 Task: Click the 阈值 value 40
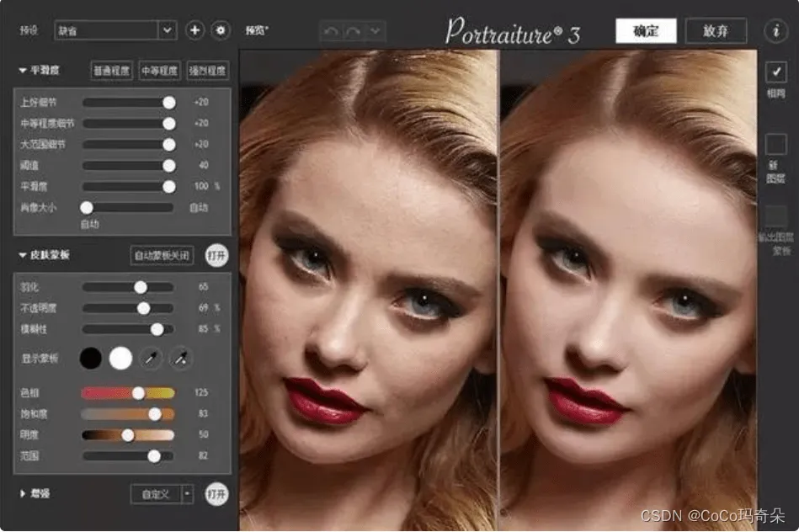pos(203,165)
